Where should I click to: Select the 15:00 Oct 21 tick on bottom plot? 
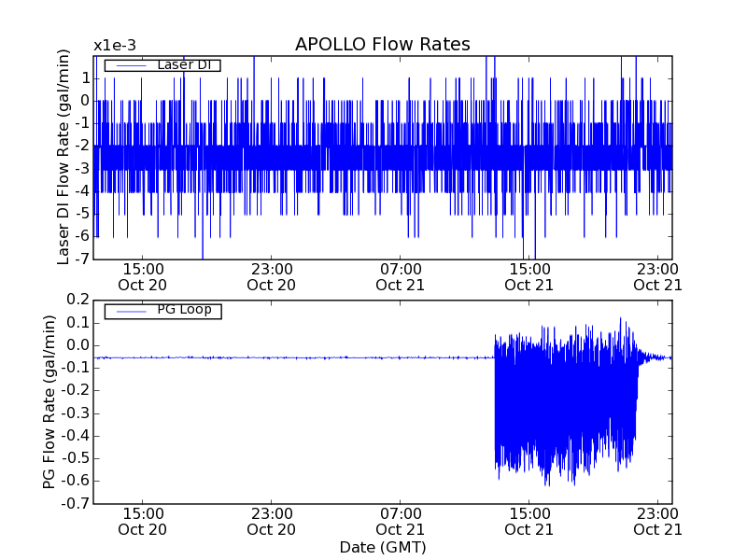point(529,521)
